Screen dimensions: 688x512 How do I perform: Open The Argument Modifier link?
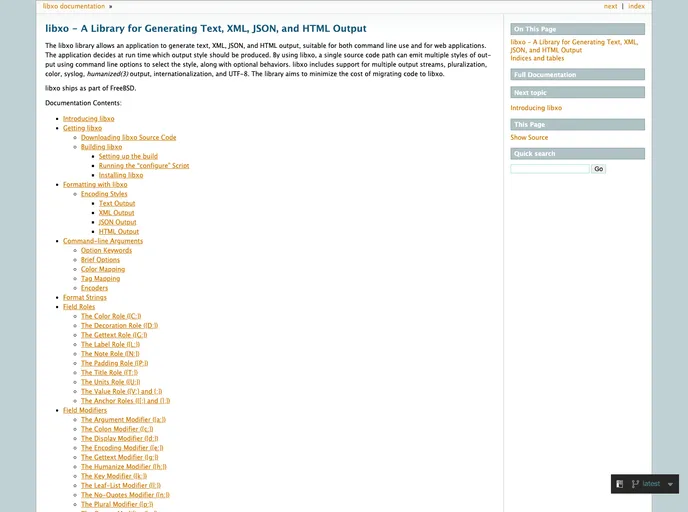pos(123,420)
